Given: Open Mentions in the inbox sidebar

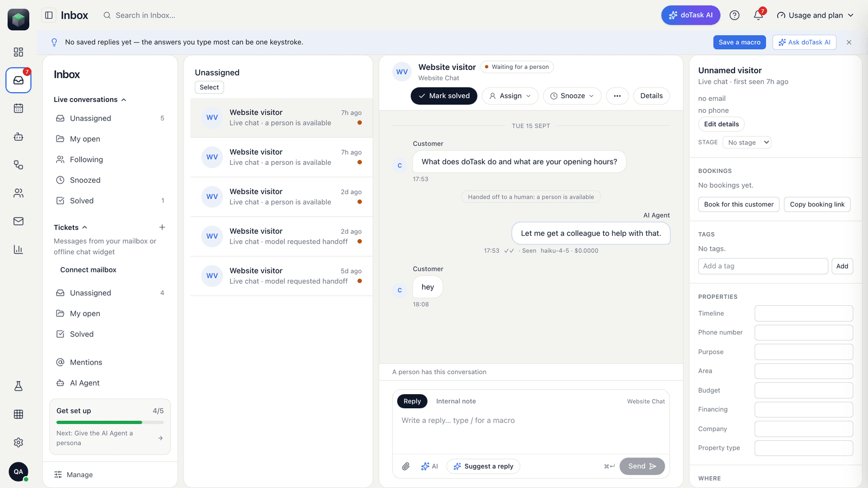Looking at the screenshot, I should click(x=110, y=362).
